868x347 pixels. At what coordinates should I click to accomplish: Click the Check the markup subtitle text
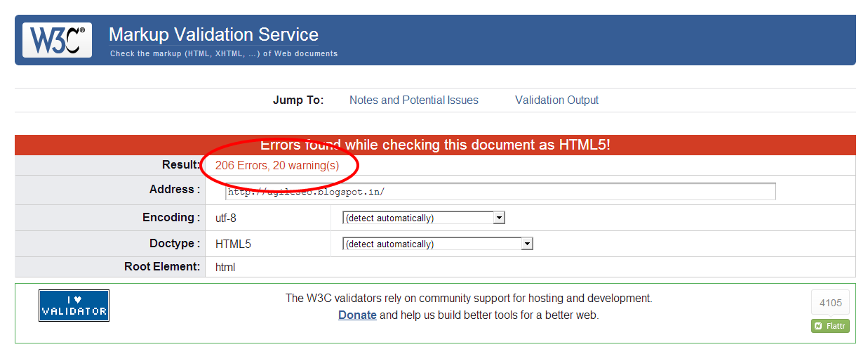(224, 54)
